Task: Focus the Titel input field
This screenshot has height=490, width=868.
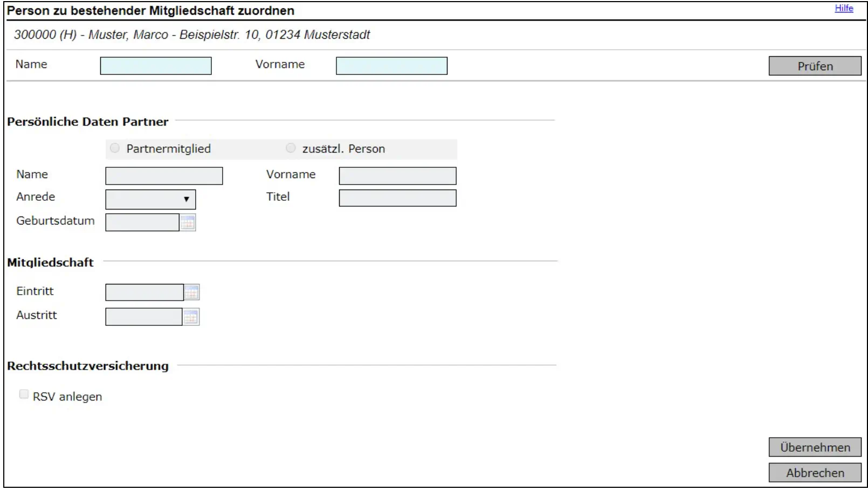Action: tap(397, 198)
